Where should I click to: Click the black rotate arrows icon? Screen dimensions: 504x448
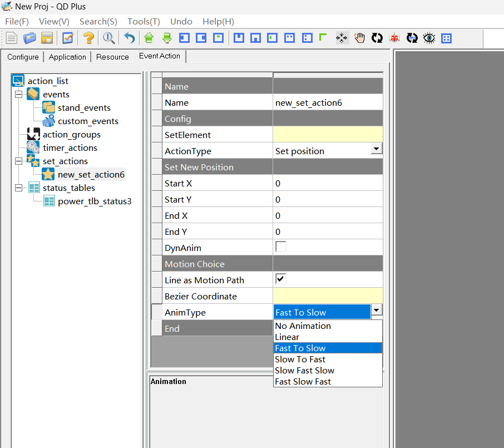tap(377, 38)
